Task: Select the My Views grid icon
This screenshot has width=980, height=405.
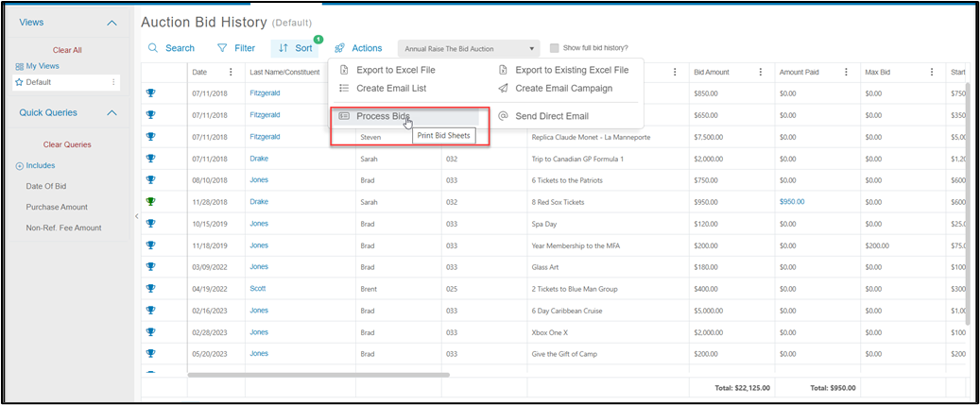Action: [x=20, y=66]
